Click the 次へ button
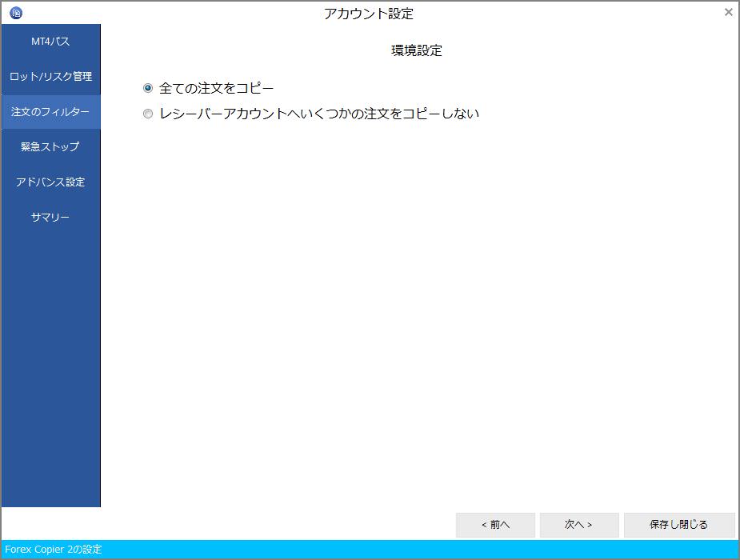Screen dimensions: 740x560 tap(578, 525)
